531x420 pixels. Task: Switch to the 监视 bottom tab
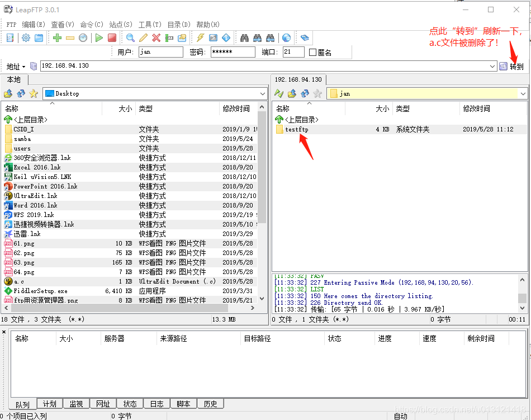pos(76,404)
